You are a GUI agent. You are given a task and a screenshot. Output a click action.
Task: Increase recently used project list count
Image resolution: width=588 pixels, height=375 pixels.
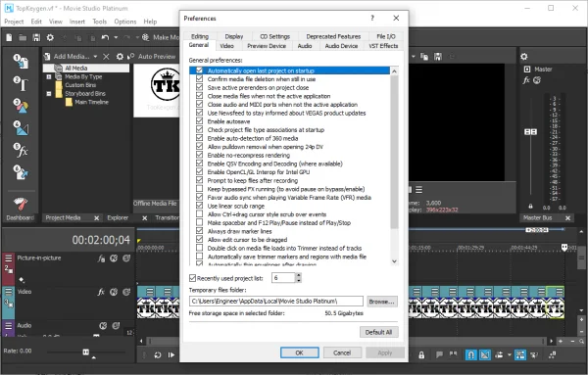pyautogui.click(x=299, y=275)
